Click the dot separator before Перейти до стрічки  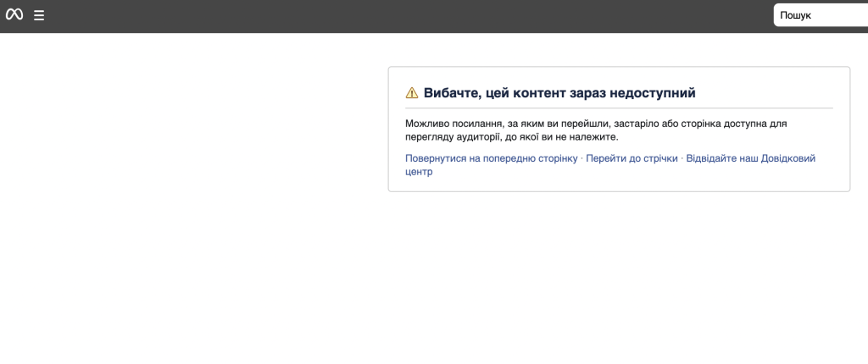(x=581, y=158)
